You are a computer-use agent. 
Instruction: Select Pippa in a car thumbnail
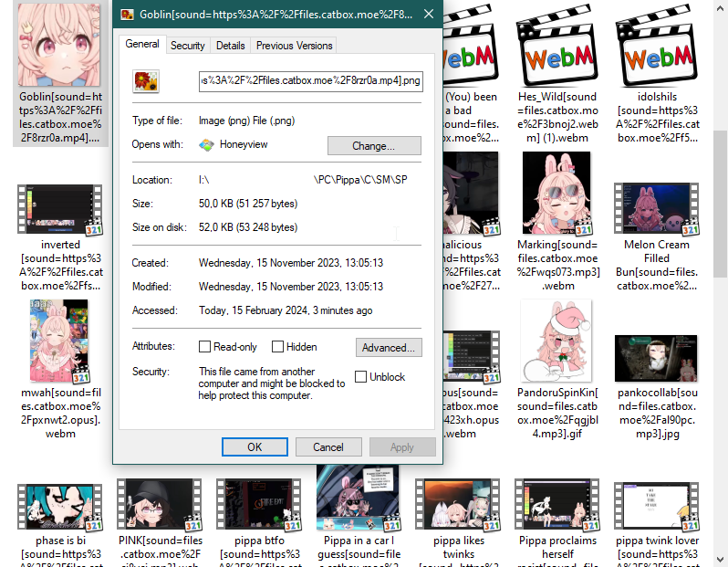click(x=358, y=498)
